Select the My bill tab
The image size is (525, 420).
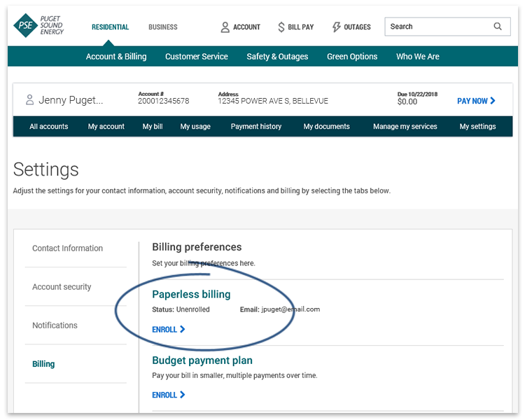coord(153,126)
